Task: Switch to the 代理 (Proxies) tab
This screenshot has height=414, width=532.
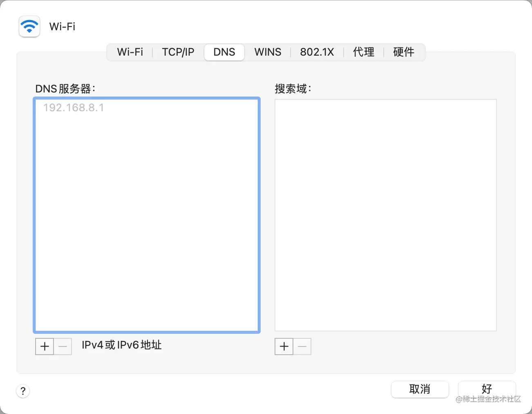Action: [364, 52]
